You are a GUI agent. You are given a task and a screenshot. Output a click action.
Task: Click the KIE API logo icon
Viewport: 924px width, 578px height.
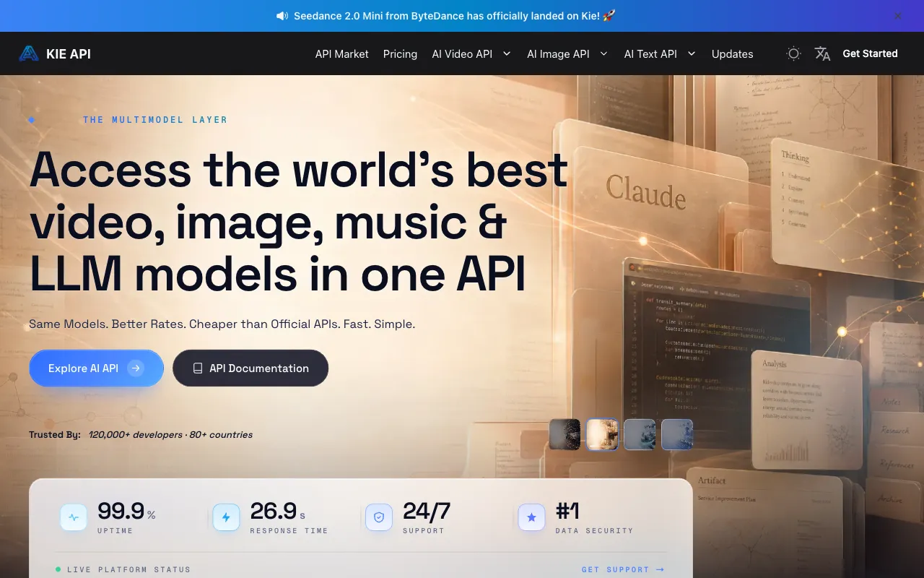29,53
